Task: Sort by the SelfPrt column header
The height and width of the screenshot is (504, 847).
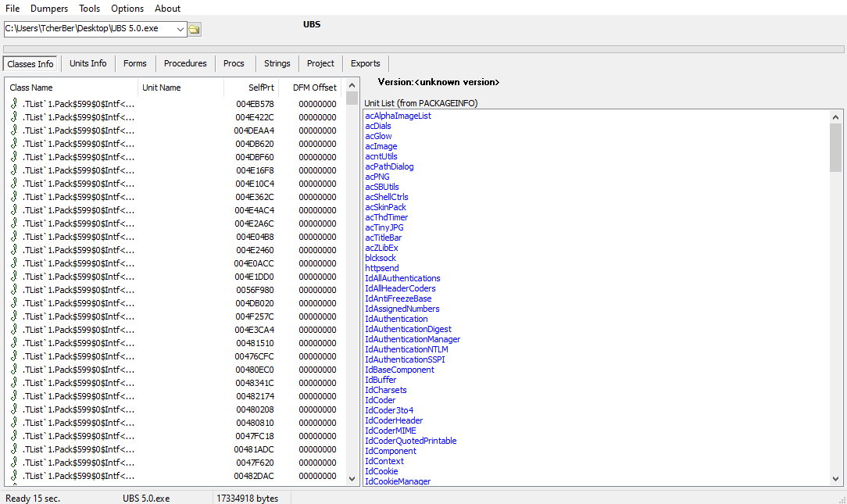Action: 251,88
